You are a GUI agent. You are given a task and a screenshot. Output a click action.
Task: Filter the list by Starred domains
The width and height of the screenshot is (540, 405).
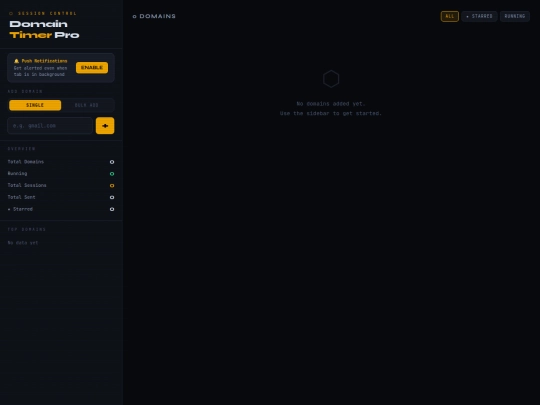coord(479,16)
